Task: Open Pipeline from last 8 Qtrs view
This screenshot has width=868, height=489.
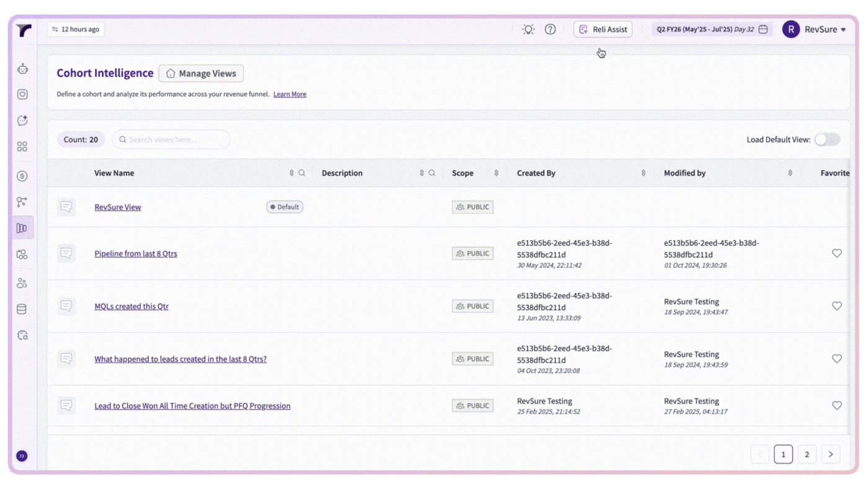Action: tap(136, 254)
